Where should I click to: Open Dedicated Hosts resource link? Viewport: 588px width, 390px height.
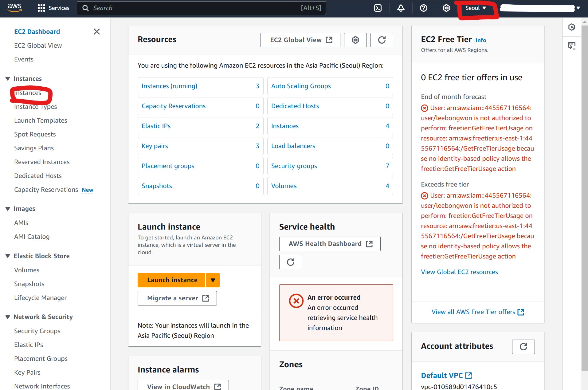click(x=295, y=106)
